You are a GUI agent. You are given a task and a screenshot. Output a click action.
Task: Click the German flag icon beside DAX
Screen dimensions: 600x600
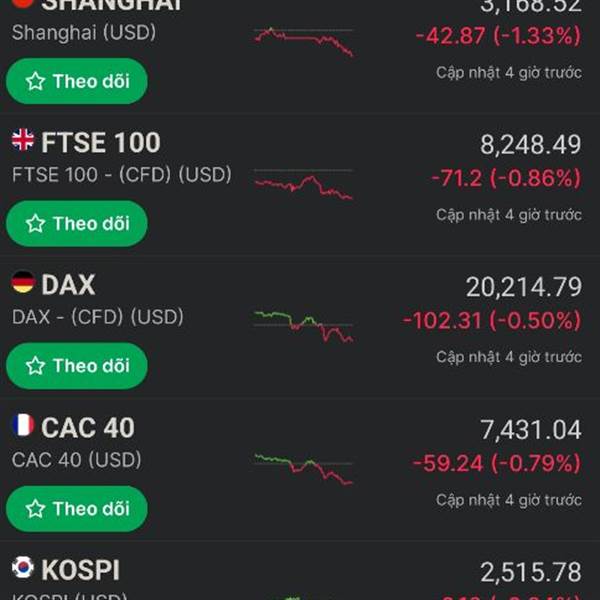22,283
